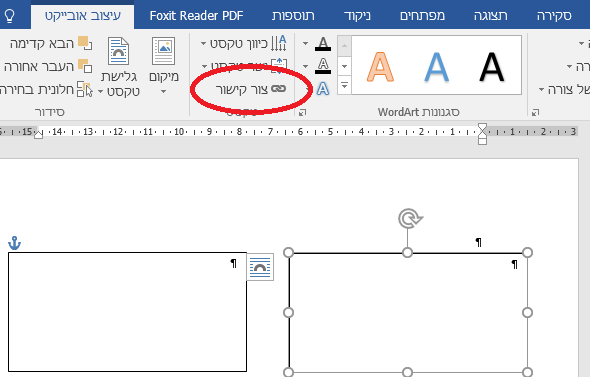The width and height of the screenshot is (590, 383).
Task: Click the top-left sizing handle of selected box
Action: (289, 252)
